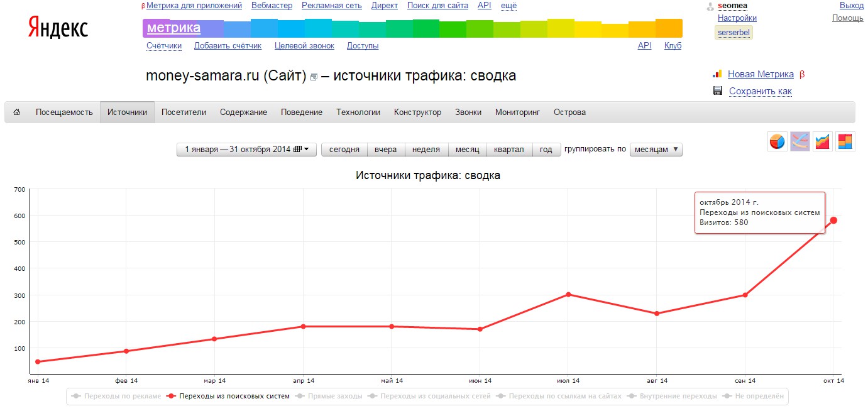Set period to 'сегодня'
868x411 pixels.
click(344, 150)
